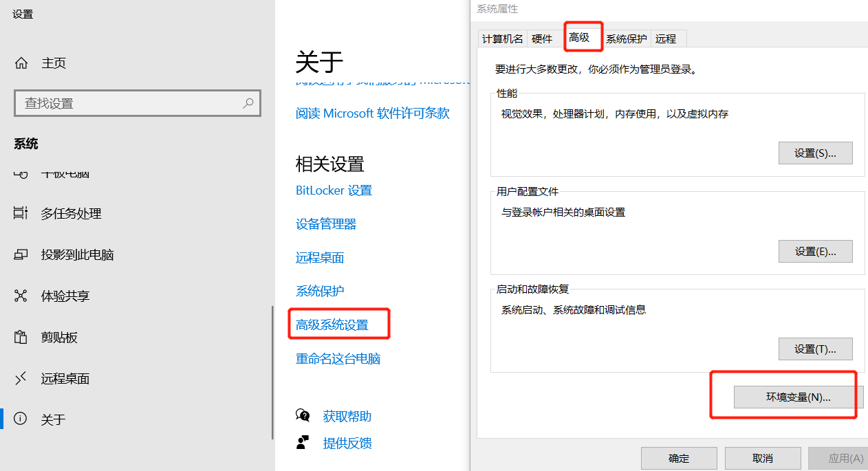Open the 高级系统设置 link
The image size is (868, 471).
pos(332,325)
